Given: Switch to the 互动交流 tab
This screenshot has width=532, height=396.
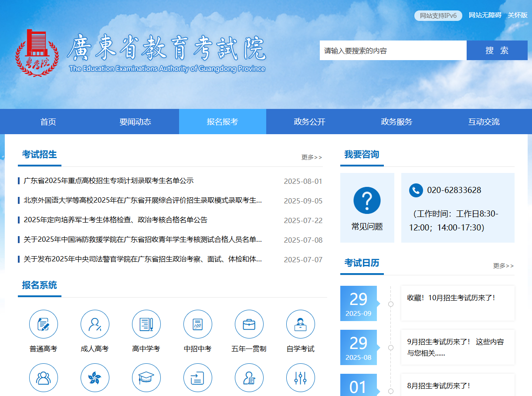Looking at the screenshot, I should (x=484, y=122).
